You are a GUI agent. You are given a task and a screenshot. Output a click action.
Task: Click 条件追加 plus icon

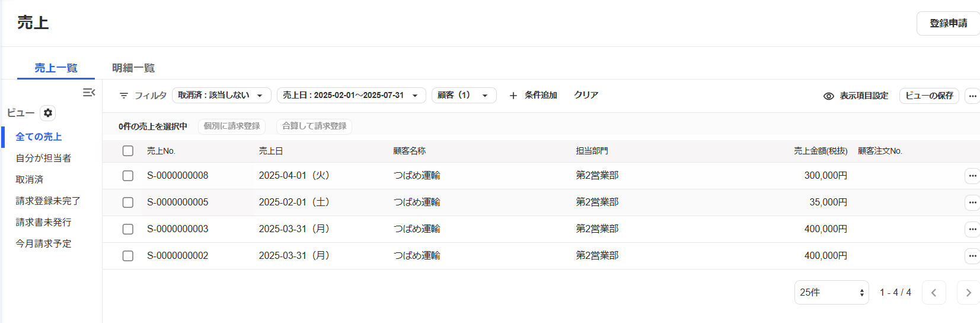point(513,96)
